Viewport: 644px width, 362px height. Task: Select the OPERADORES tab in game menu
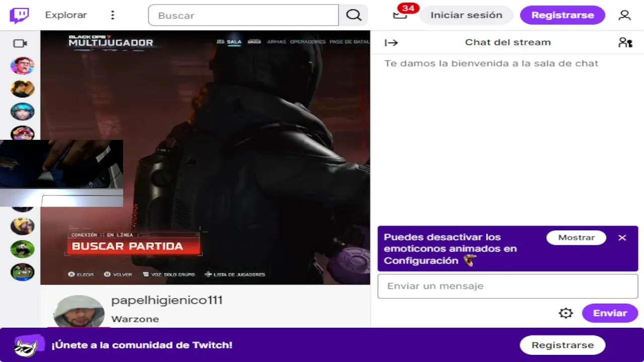(308, 42)
